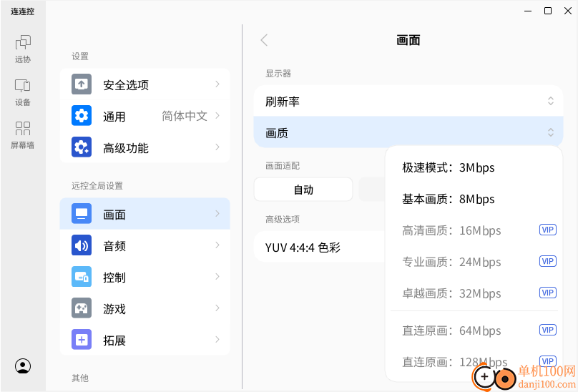Screen dimensions: 578x392
Task: Open the 安全选项 settings entry
Action: click(x=145, y=84)
